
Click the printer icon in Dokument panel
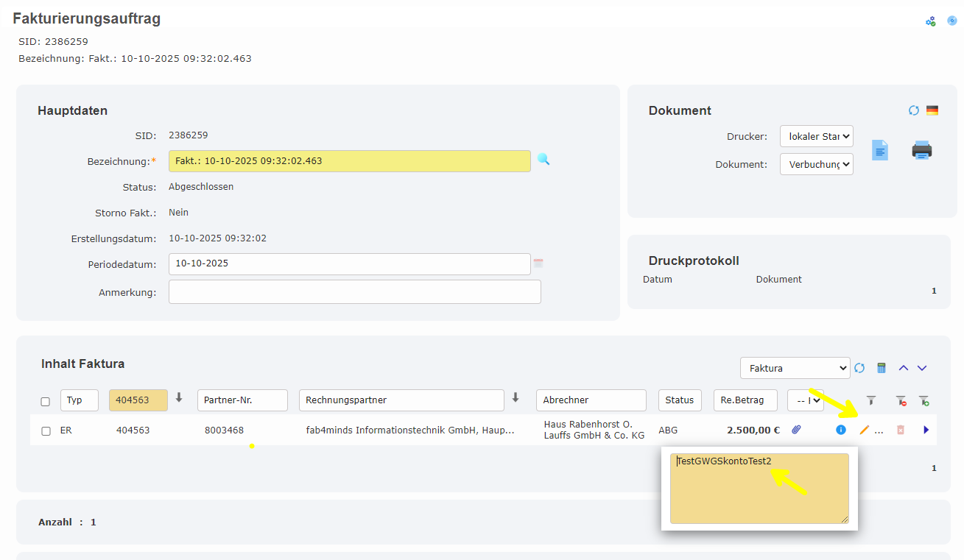pyautogui.click(x=921, y=150)
